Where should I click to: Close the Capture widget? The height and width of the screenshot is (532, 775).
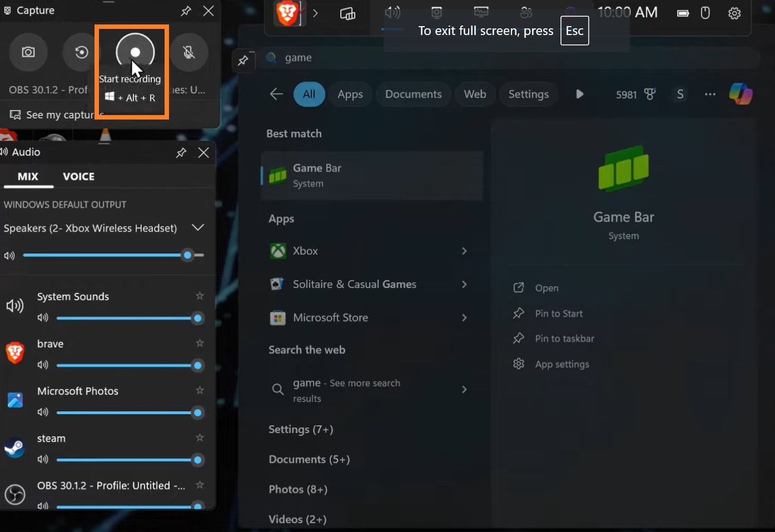coord(208,11)
